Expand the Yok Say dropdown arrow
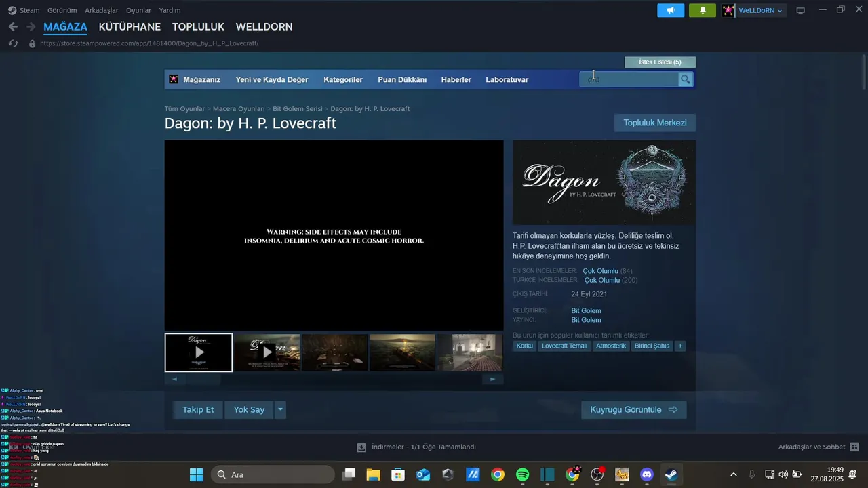This screenshot has height=488, width=868. click(280, 410)
